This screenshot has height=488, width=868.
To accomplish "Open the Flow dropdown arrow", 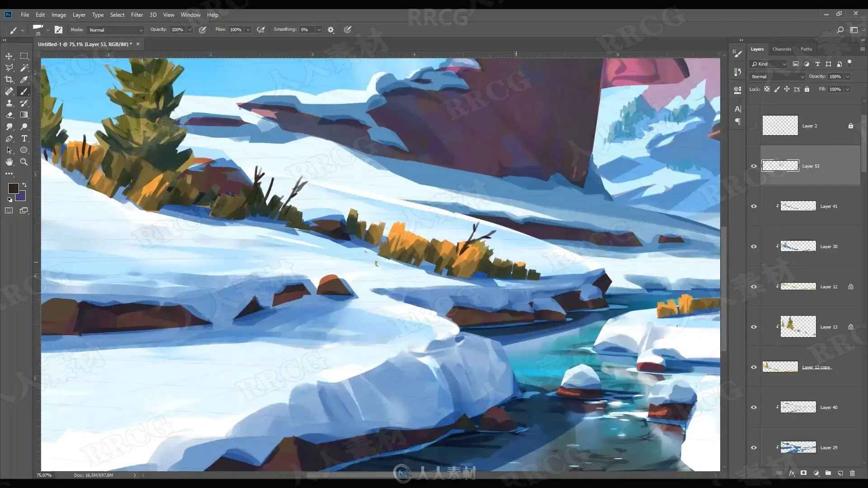I will (x=248, y=30).
